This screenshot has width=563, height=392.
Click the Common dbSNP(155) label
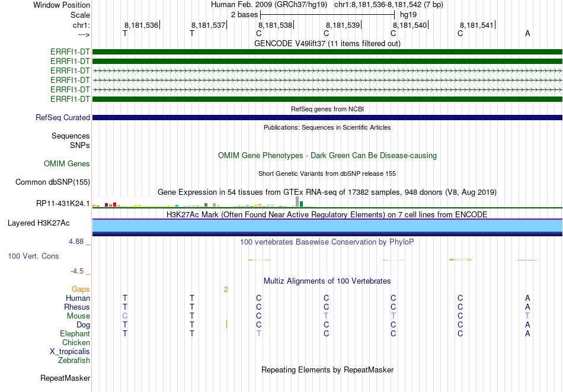click(x=53, y=182)
